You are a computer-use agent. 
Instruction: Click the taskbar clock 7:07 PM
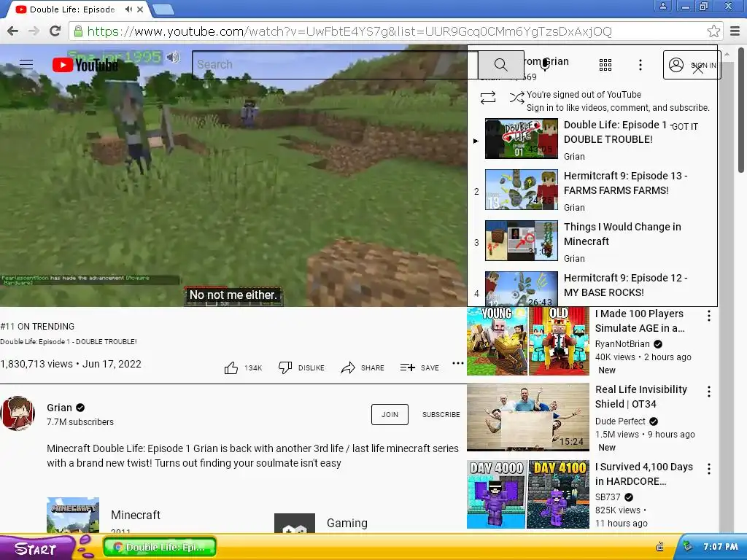(720, 547)
